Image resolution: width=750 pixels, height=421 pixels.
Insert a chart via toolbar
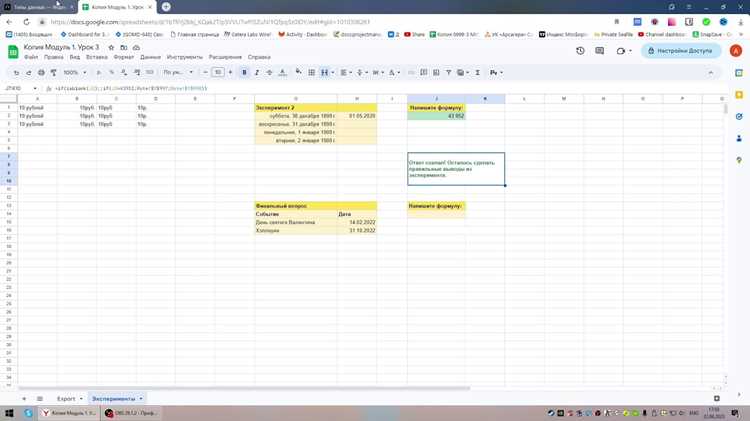436,73
